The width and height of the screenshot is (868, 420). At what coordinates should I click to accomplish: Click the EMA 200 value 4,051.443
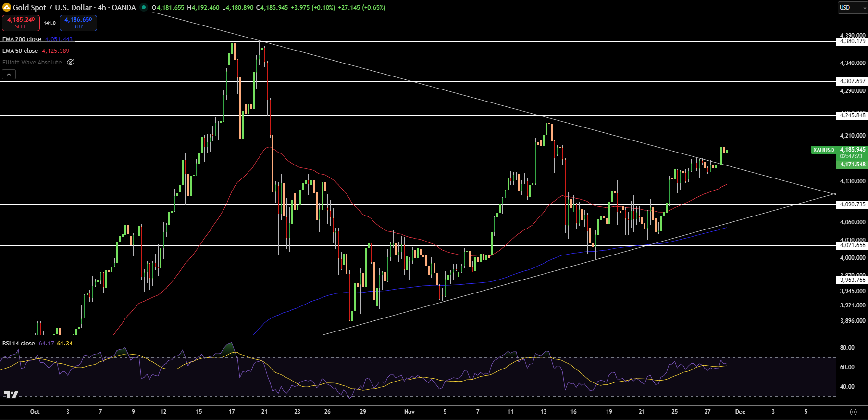click(x=59, y=39)
